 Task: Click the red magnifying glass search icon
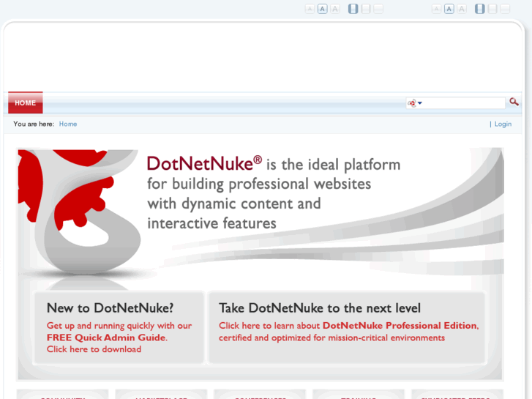point(514,102)
